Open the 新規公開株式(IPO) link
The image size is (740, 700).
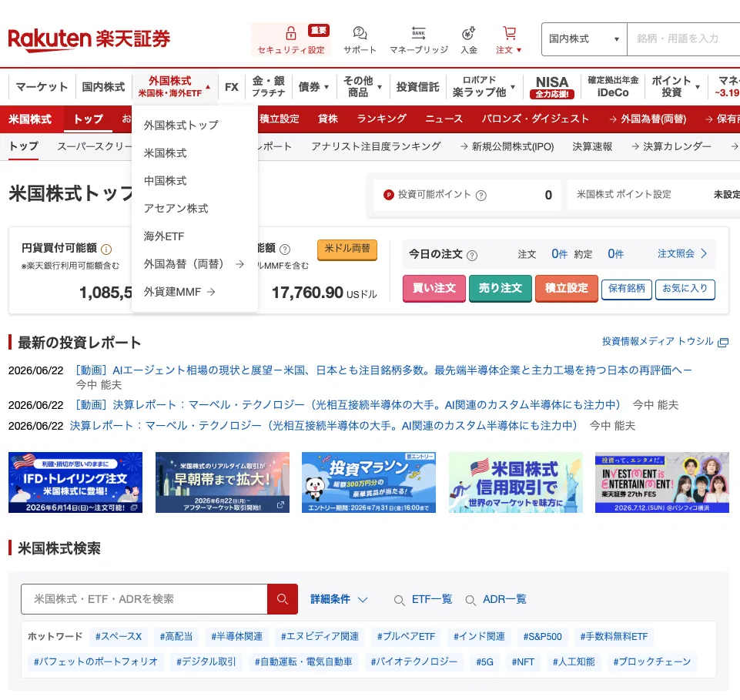(x=507, y=147)
